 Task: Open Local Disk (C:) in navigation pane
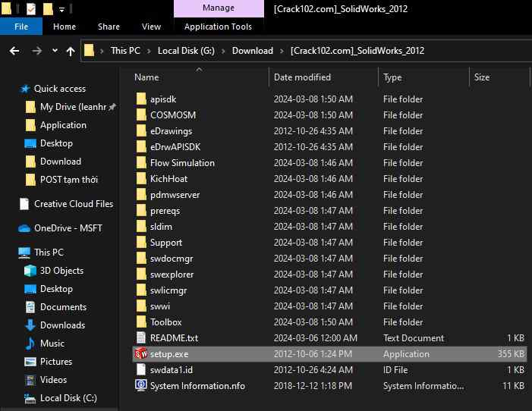68,398
